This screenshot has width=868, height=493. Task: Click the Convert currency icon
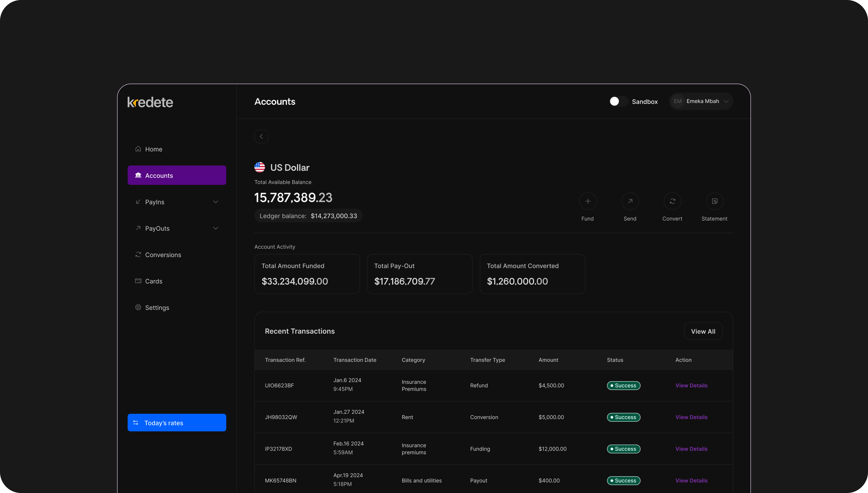click(672, 201)
